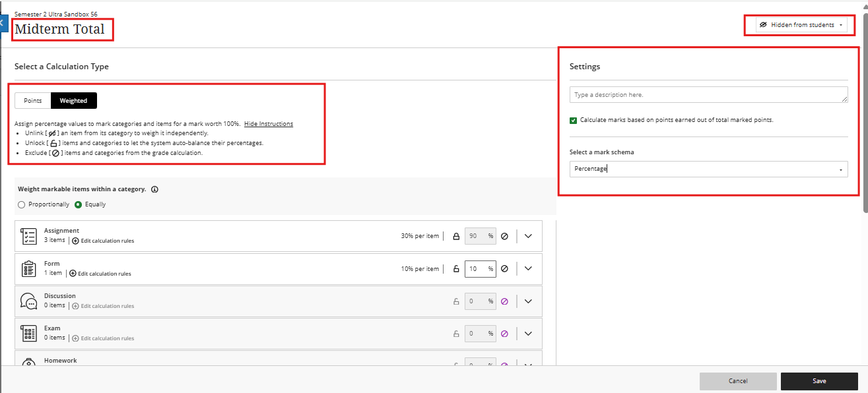The width and height of the screenshot is (868, 393).
Task: Click the description text field
Action: pyautogui.click(x=708, y=94)
